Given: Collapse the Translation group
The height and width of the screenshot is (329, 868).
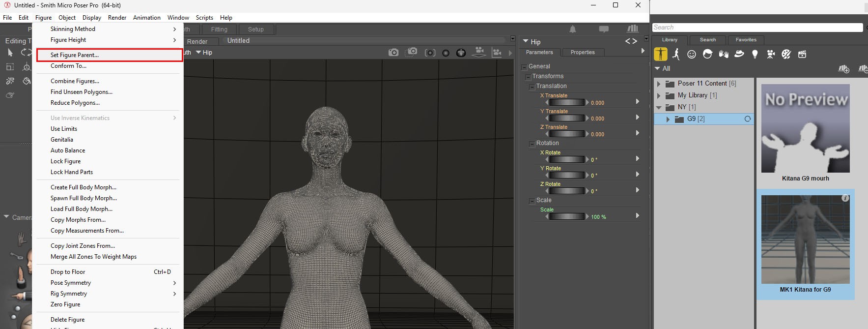Looking at the screenshot, I should [x=532, y=87].
